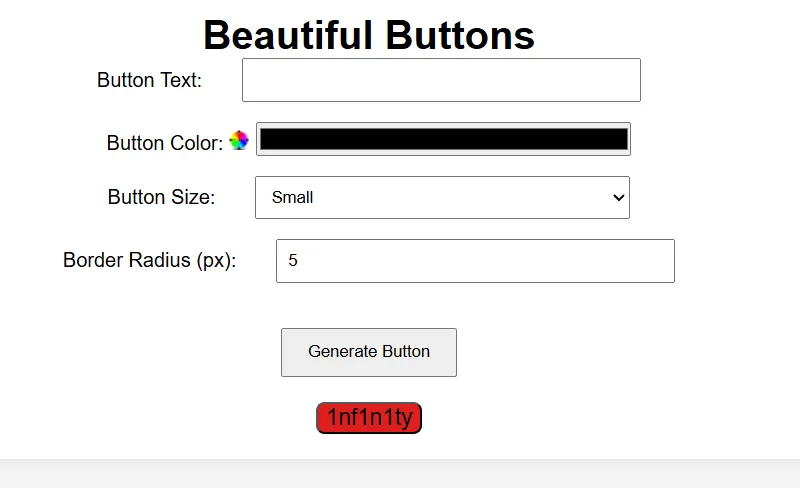This screenshot has height=488, width=800.
Task: Select the "Small" text in size combo
Action: click(292, 198)
